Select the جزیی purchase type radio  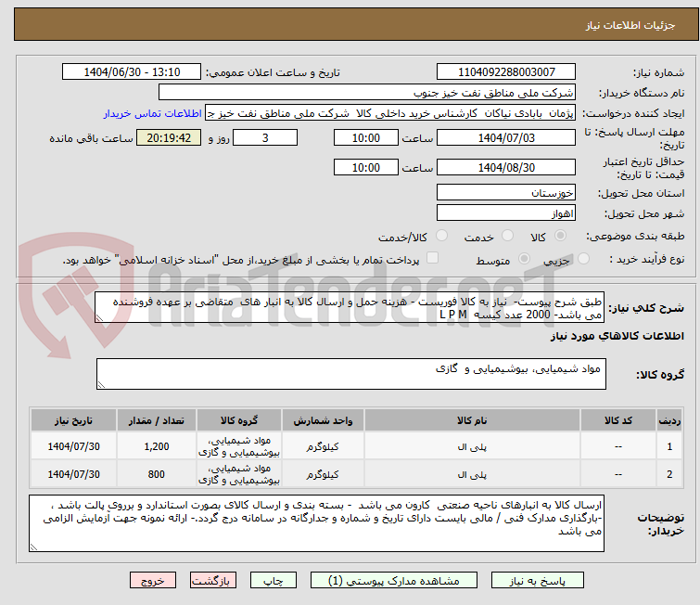click(x=583, y=259)
